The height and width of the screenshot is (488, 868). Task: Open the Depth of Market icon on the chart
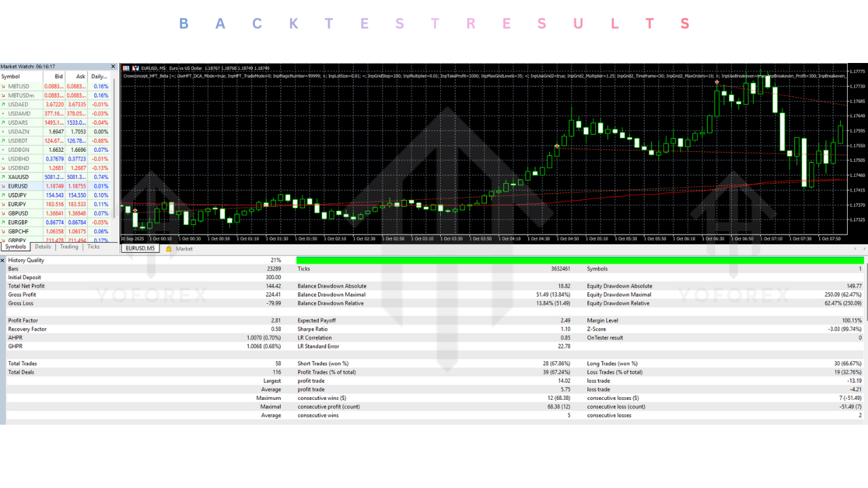click(127, 68)
